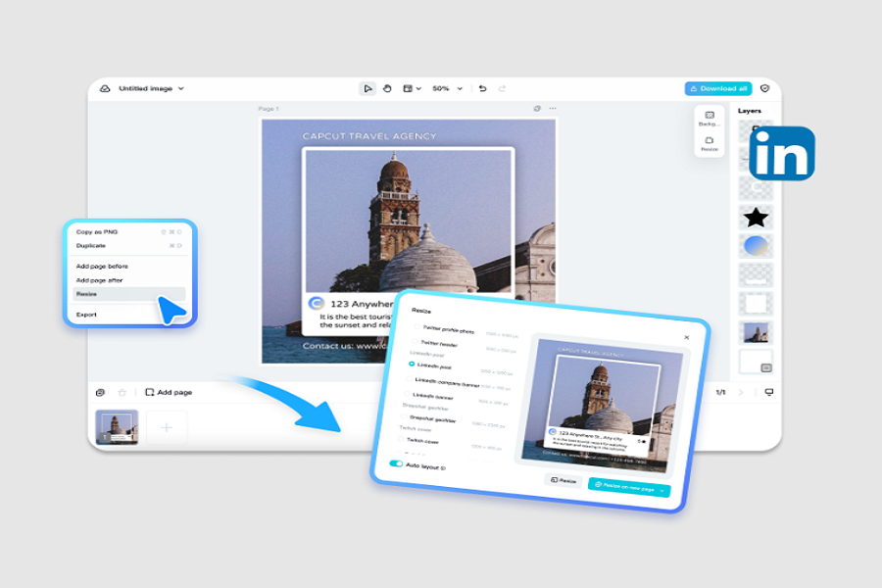Image resolution: width=882 pixels, height=588 pixels.
Task: Select the building photo layer thumbnail
Action: (x=756, y=332)
